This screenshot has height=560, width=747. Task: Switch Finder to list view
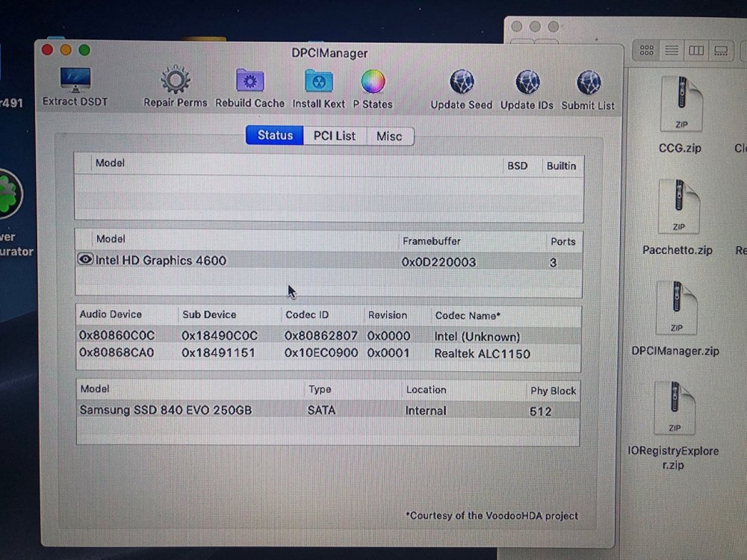(x=672, y=51)
